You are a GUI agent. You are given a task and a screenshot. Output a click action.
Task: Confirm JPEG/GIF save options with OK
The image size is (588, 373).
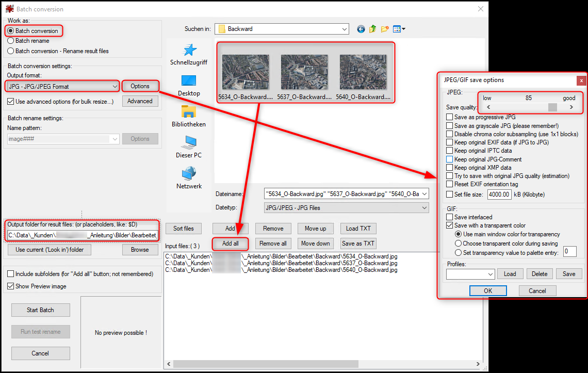click(488, 290)
